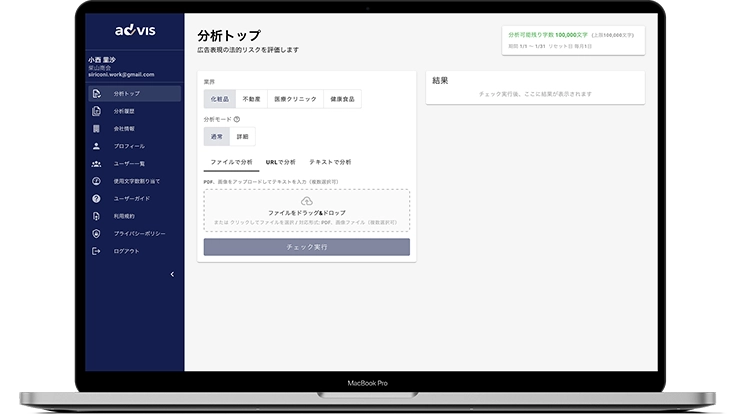Choose 医療クリニック as the industry
Image resolution: width=736 pixels, height=414 pixels.
[294, 98]
